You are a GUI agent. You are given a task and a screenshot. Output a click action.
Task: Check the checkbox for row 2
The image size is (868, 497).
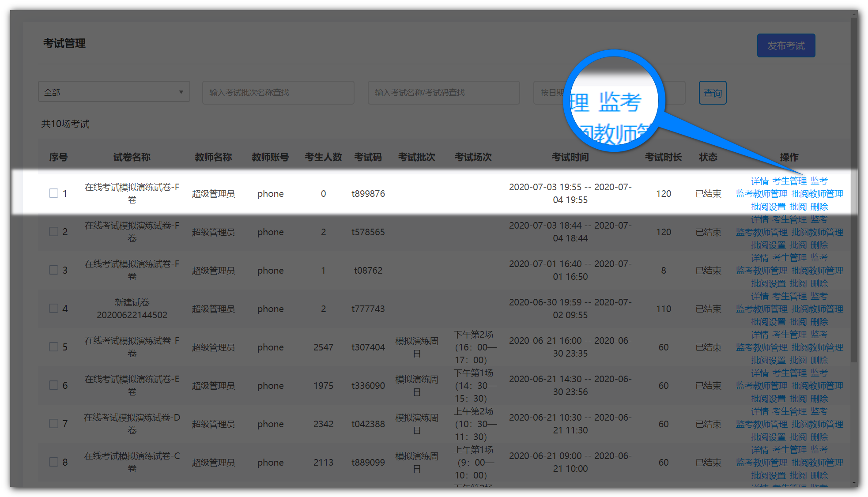(53, 232)
